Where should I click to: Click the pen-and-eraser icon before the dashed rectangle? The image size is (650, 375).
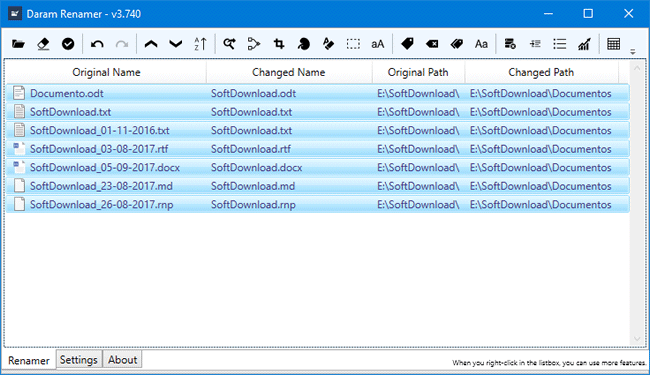[x=328, y=44]
